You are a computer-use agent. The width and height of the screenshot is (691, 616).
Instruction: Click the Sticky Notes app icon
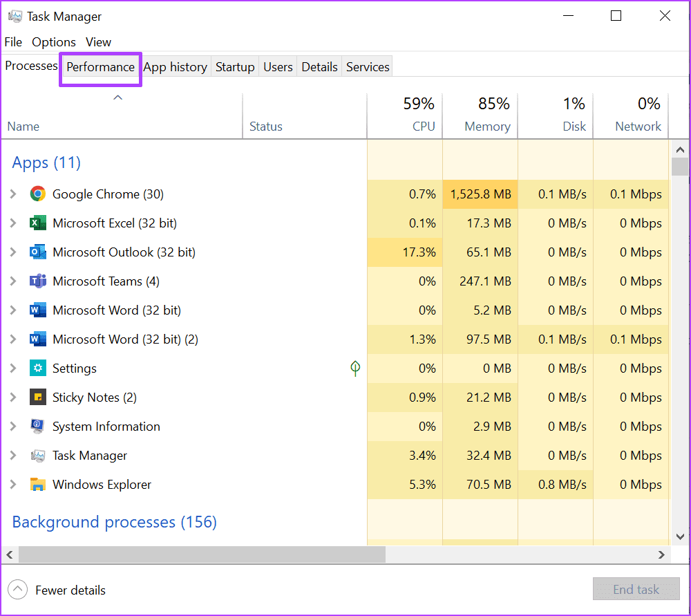coord(38,398)
